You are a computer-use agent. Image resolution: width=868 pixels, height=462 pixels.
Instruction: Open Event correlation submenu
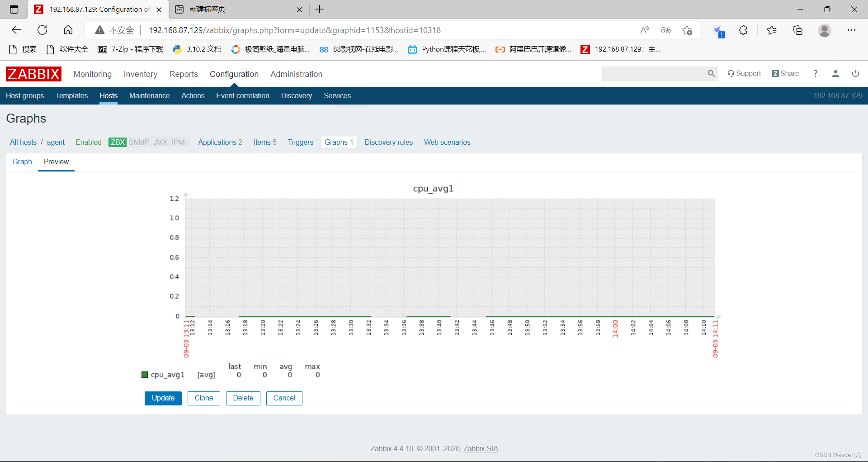coord(243,96)
